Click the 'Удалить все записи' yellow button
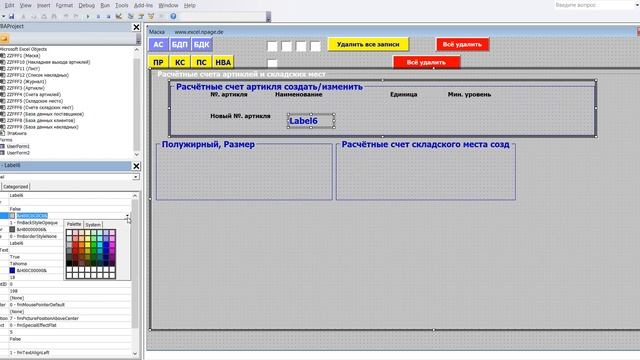Image resolution: width=640 pixels, height=360 pixels. tap(368, 44)
